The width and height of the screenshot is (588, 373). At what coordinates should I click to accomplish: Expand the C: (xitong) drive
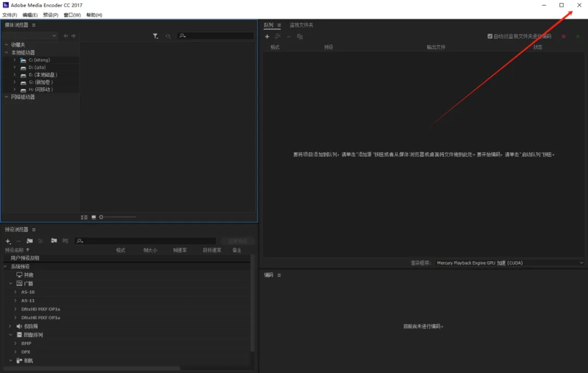click(15, 60)
